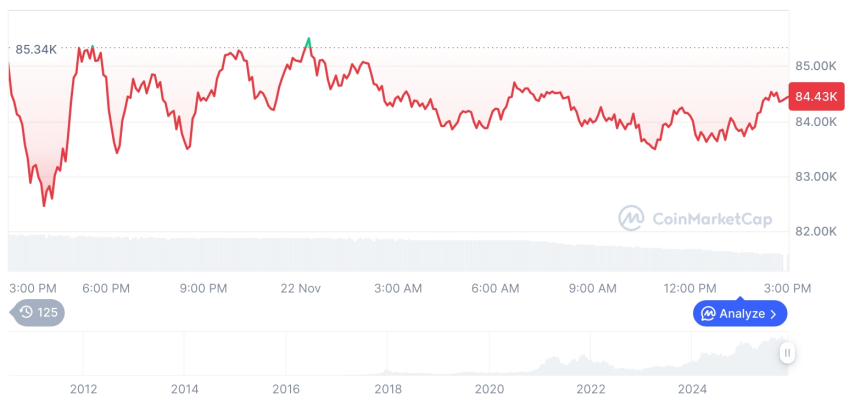This screenshot has height=401, width=860.
Task: Click the 85.00K price axis label
Action: (x=815, y=66)
